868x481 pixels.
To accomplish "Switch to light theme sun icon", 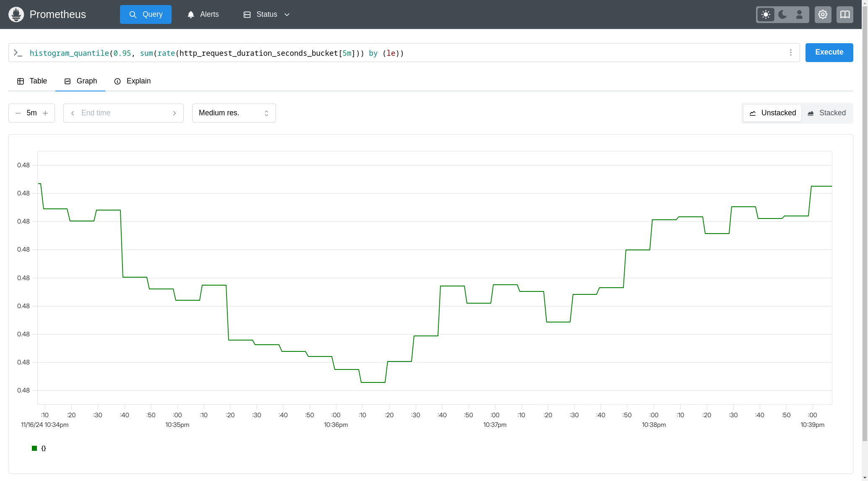I will coord(766,15).
